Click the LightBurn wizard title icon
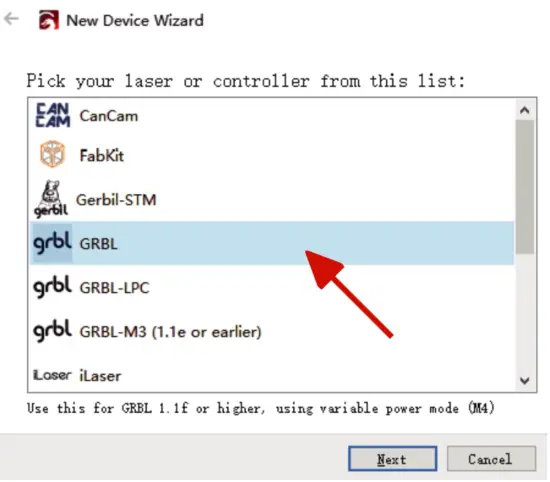 pyautogui.click(x=49, y=20)
